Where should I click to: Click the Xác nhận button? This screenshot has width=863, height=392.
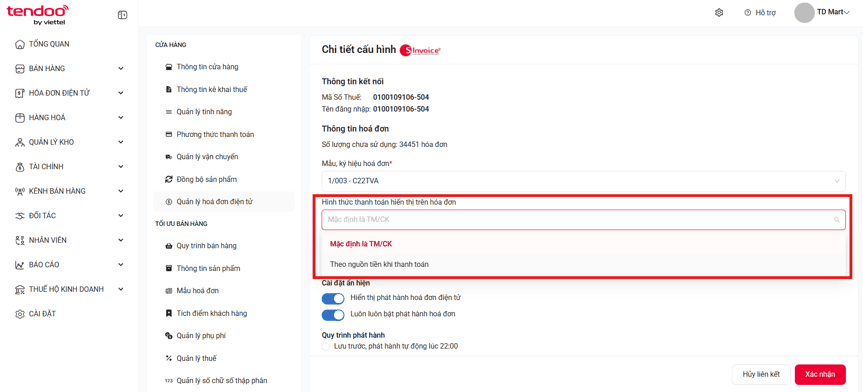[x=820, y=374]
